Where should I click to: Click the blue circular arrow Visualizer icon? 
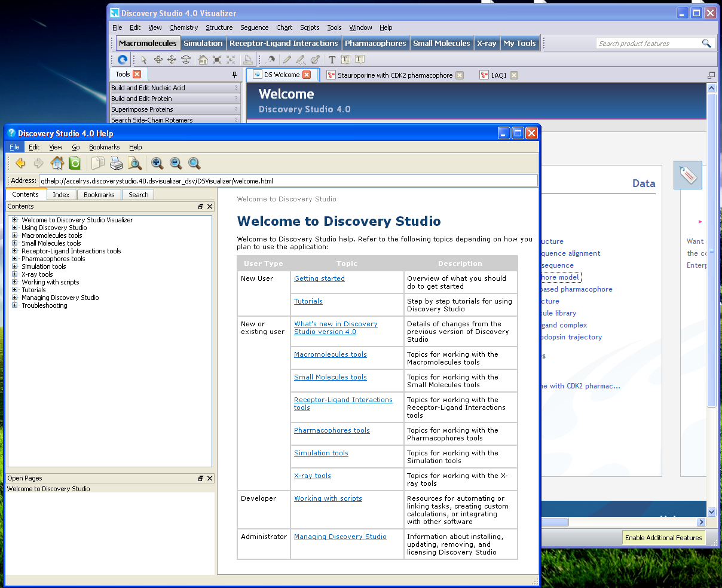123,59
